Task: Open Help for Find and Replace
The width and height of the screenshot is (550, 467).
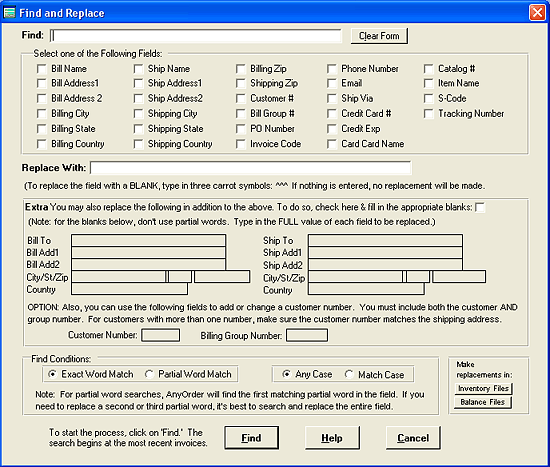Action: [332, 438]
